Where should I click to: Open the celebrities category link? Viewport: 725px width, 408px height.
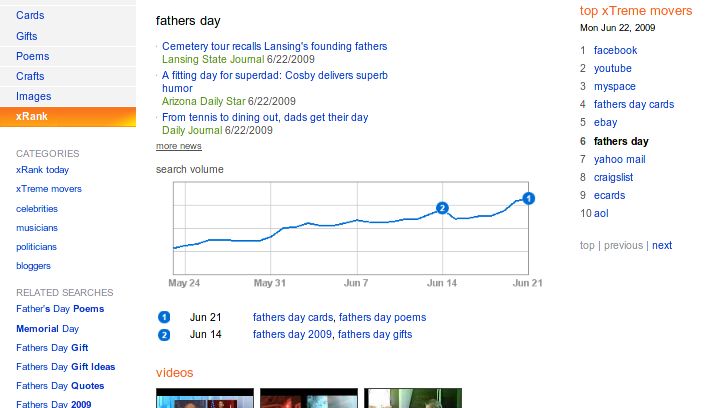tap(37, 209)
